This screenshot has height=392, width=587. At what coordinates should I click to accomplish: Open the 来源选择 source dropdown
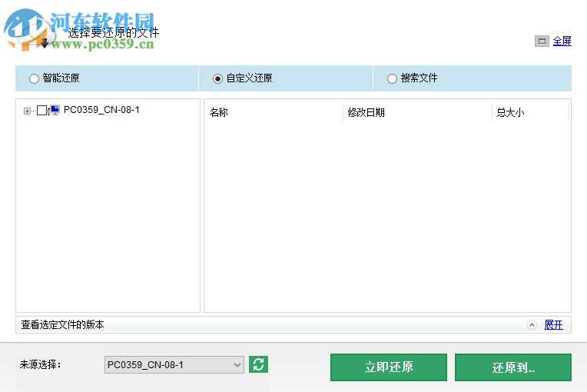click(x=174, y=364)
